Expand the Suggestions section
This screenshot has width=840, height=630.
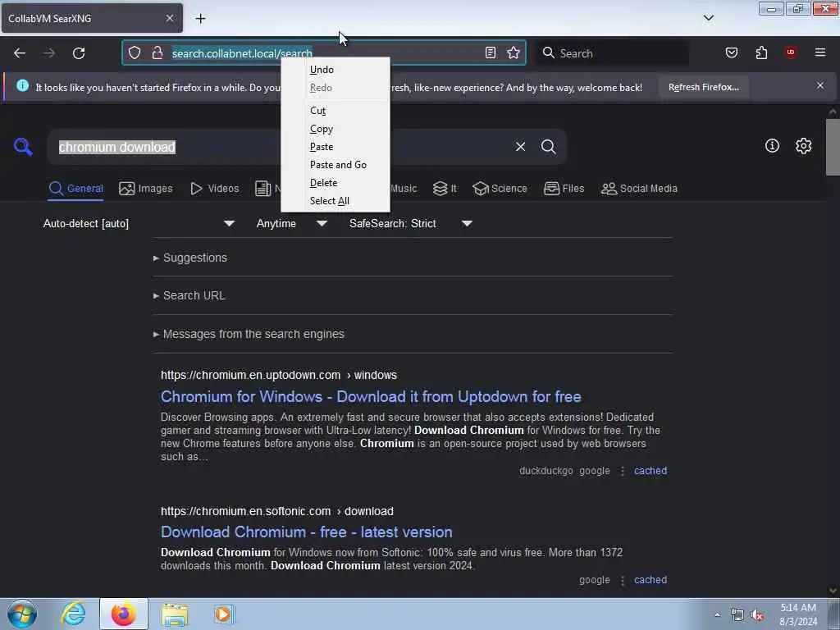click(190, 258)
